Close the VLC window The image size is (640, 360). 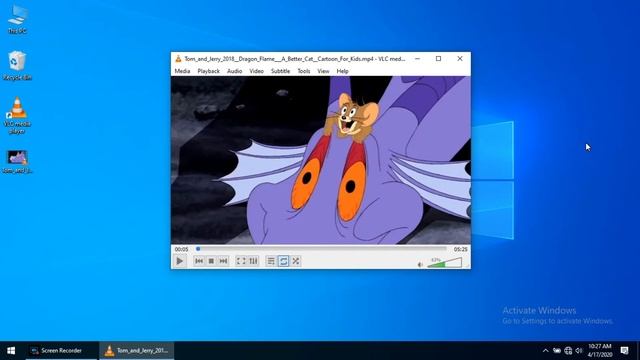[x=460, y=59]
